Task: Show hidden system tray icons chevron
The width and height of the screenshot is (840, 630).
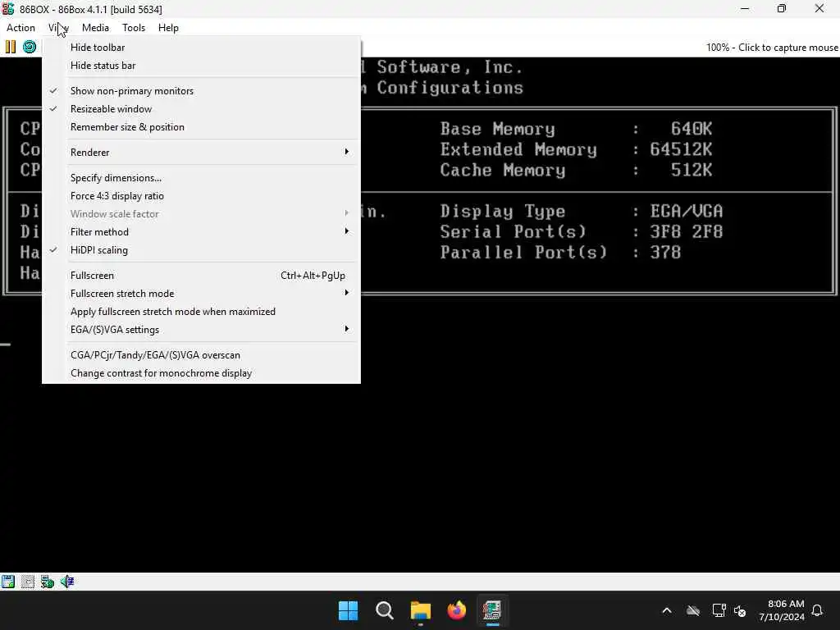Action: coord(667,610)
